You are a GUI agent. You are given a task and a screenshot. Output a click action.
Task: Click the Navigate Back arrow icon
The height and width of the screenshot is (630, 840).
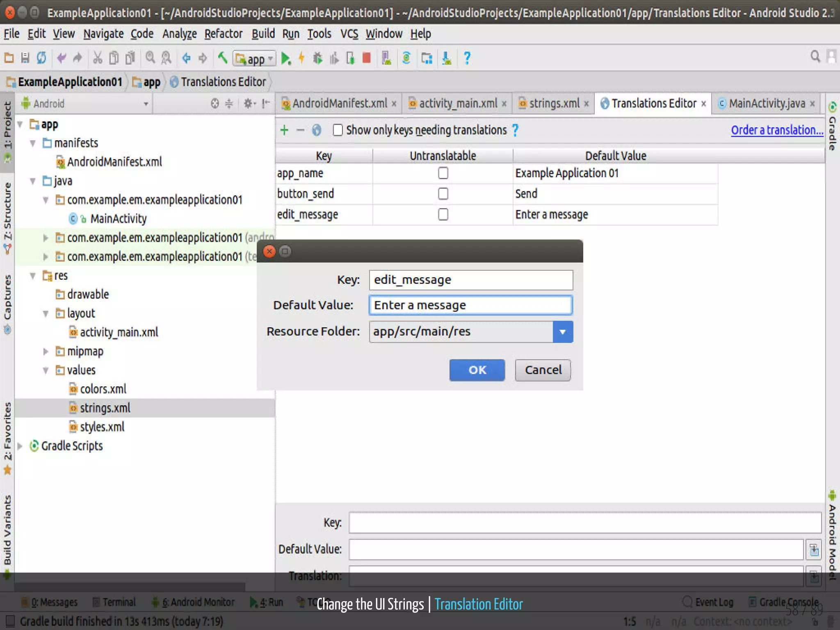coord(187,58)
